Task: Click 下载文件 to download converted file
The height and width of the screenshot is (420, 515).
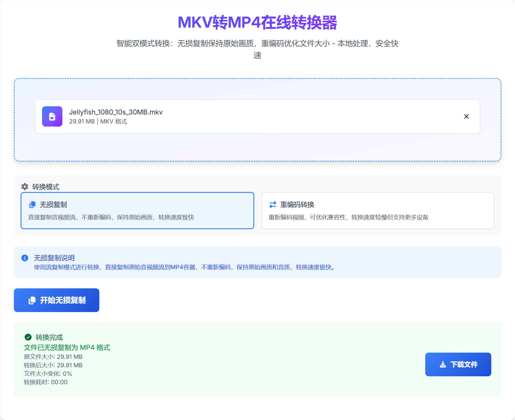Action: [458, 364]
